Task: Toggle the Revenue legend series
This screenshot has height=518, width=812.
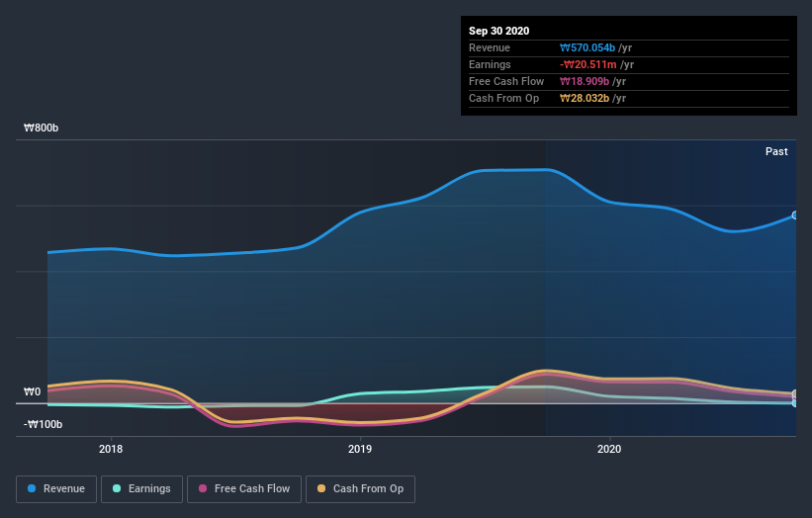Action: [x=56, y=489]
